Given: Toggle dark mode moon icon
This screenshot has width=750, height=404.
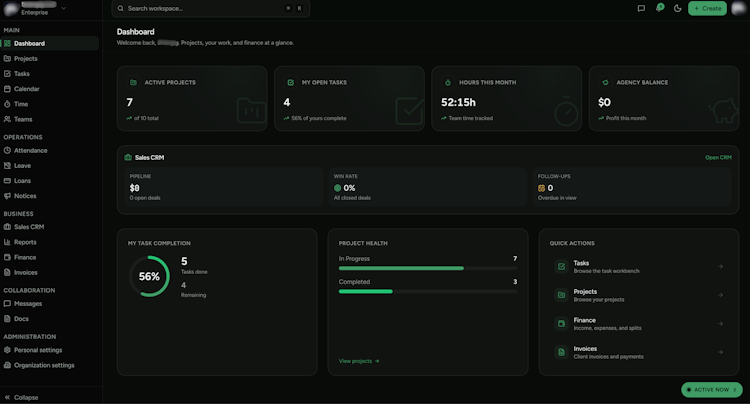Looking at the screenshot, I should [x=677, y=8].
